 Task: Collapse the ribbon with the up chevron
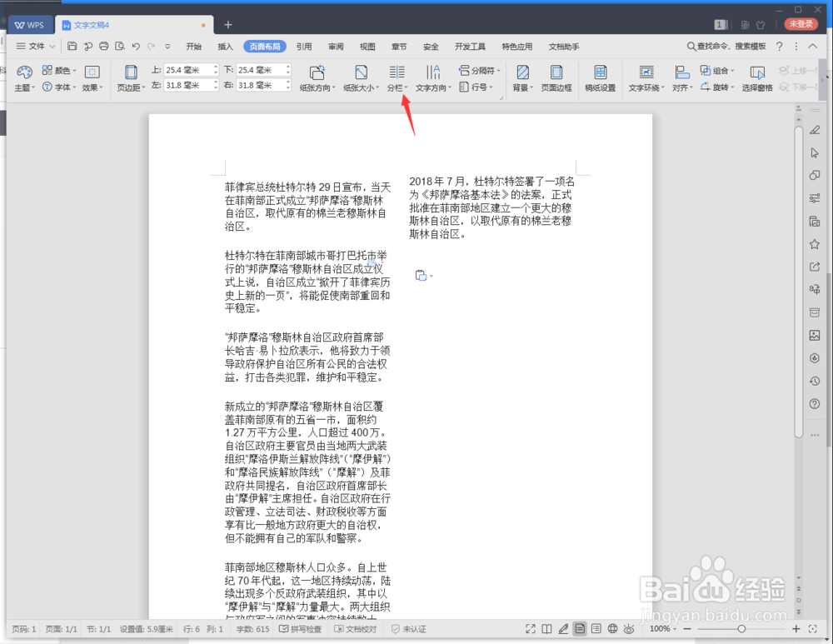coord(812,46)
